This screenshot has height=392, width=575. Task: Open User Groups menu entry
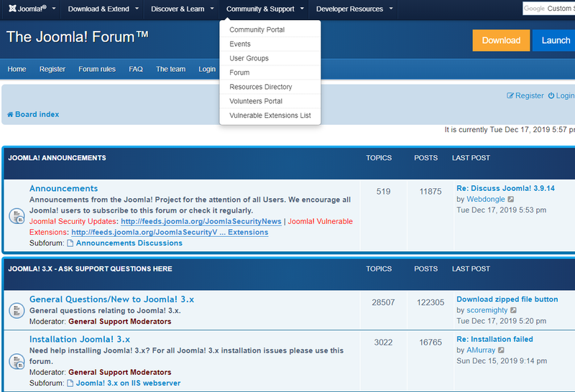270,58
